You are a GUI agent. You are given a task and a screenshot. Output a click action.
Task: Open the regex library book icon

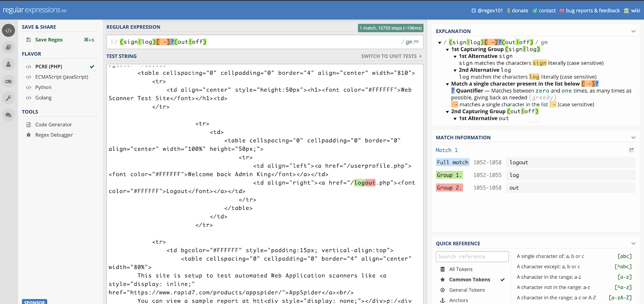click(x=8, y=47)
